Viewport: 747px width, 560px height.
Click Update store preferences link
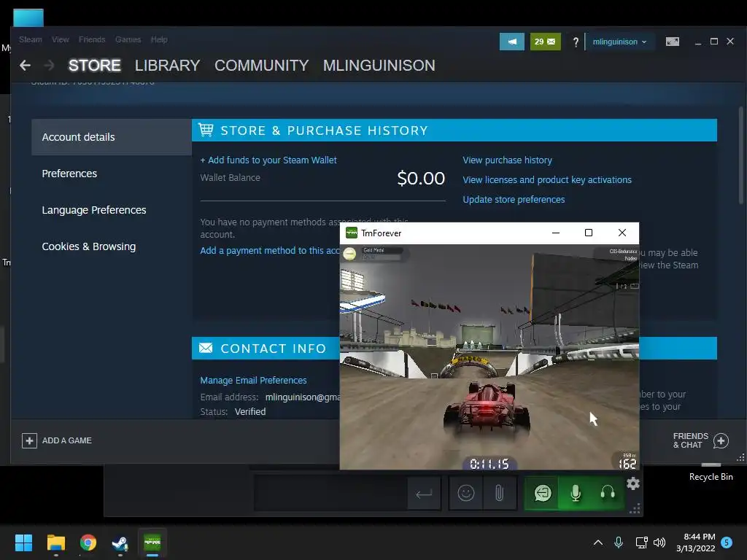tap(514, 200)
